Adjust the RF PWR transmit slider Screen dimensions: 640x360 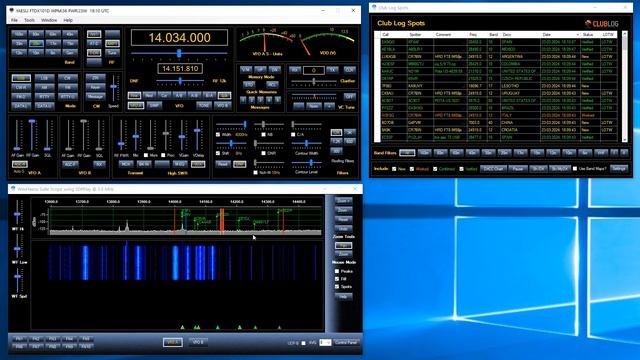click(x=121, y=135)
